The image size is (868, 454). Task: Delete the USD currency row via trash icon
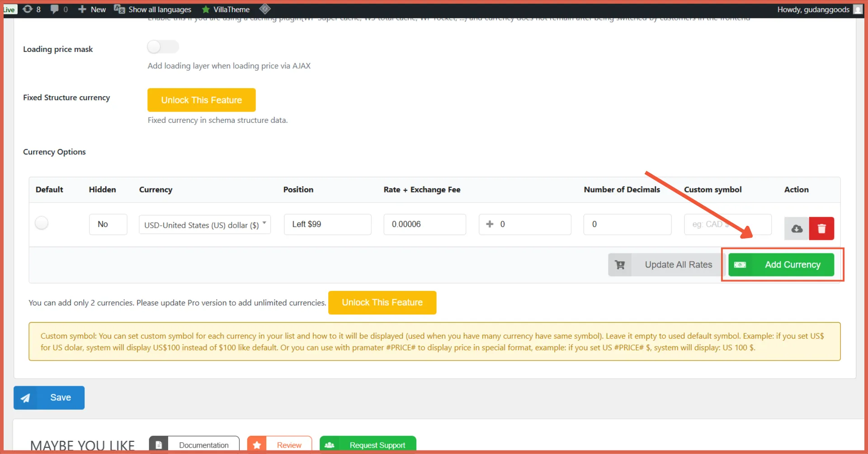coord(822,229)
